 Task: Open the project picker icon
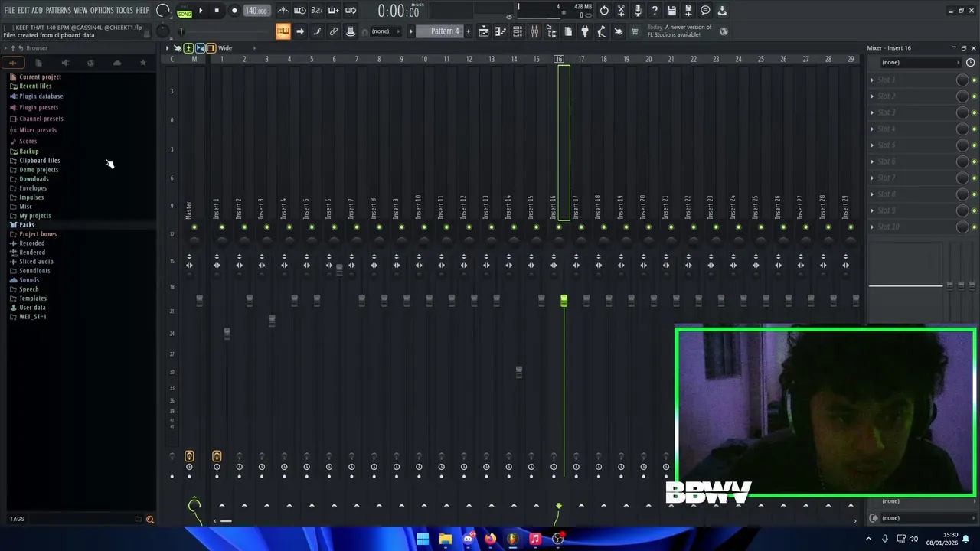[568, 31]
